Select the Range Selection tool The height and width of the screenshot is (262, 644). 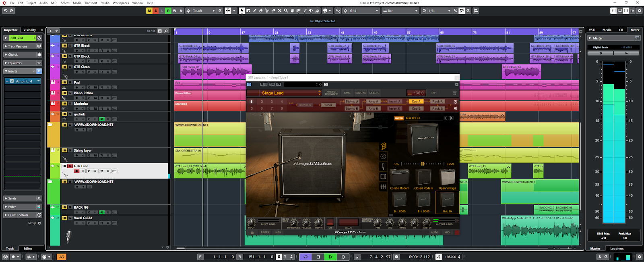click(248, 10)
